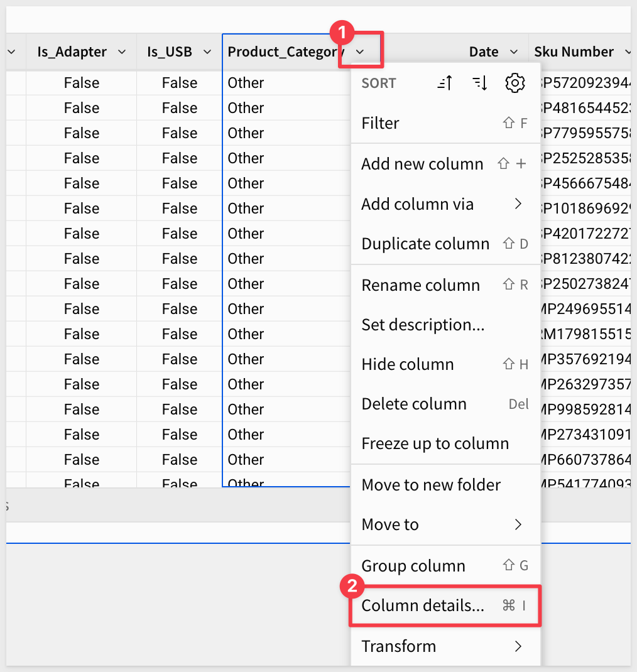This screenshot has height=672, width=637.
Task: Click Duplicate column menu entry
Action: [425, 244]
